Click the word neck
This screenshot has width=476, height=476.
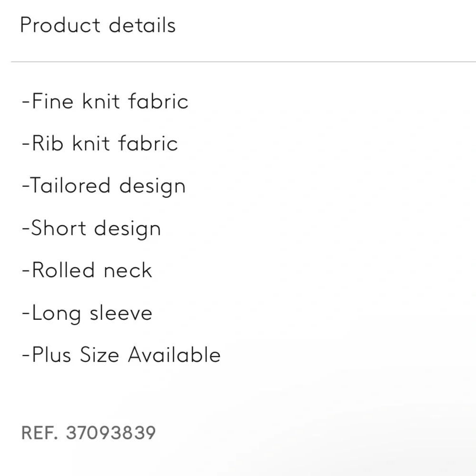[128, 270]
